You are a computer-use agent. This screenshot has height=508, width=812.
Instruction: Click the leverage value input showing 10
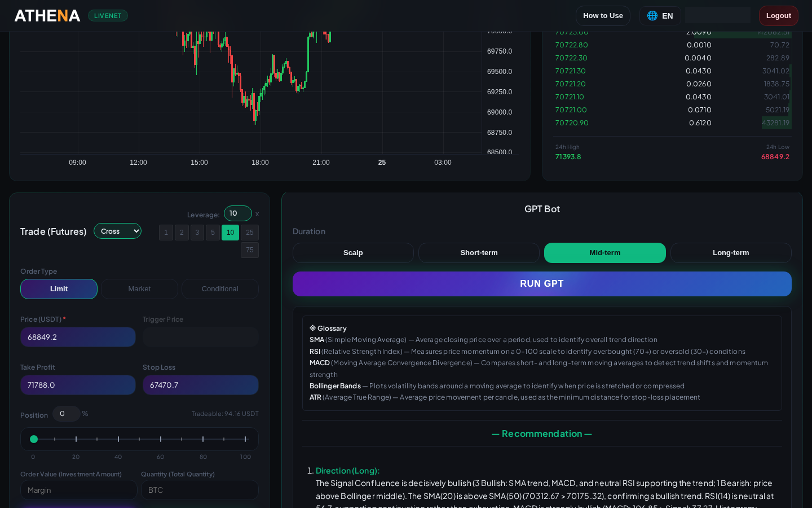(x=237, y=213)
